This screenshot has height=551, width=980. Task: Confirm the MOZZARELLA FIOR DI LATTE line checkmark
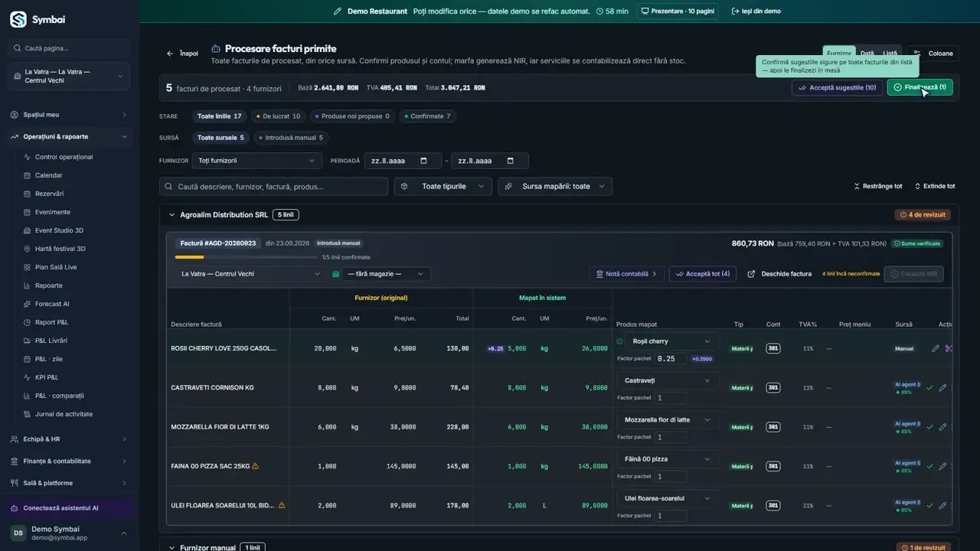[929, 427]
